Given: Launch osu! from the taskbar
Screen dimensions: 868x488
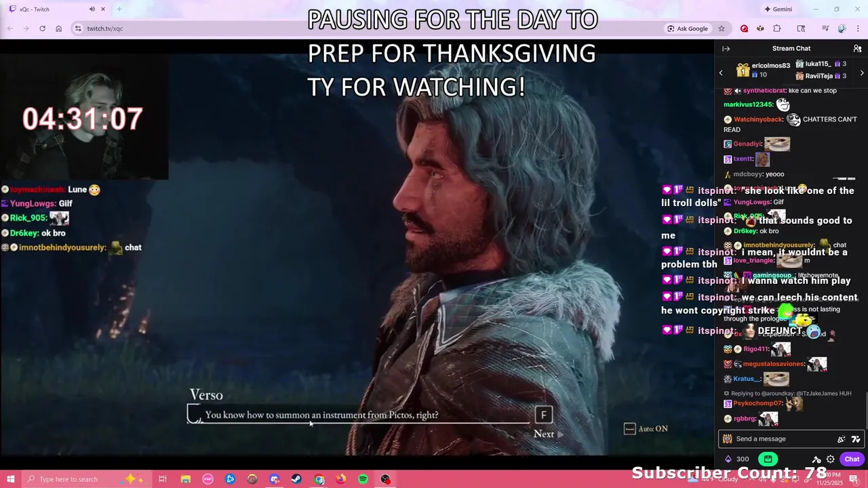Looking at the screenshot, I should (208, 479).
